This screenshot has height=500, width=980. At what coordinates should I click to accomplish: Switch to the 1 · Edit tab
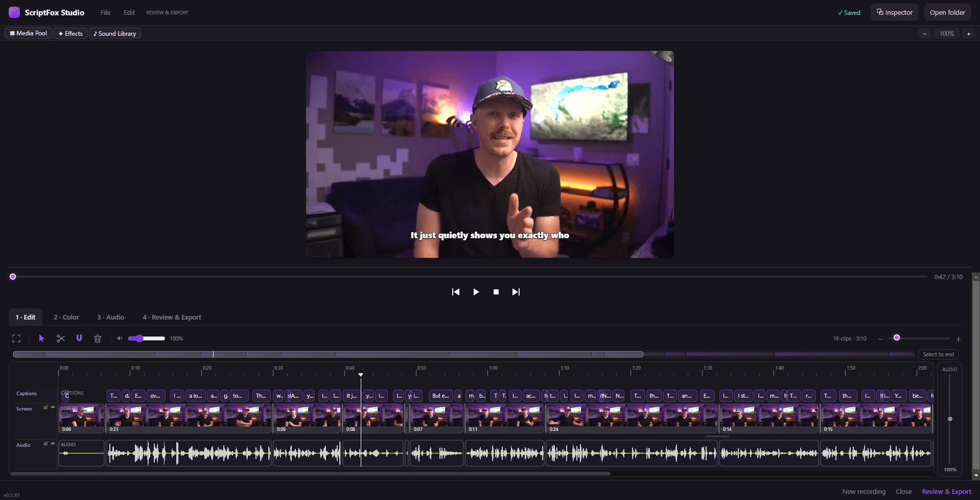click(x=26, y=317)
